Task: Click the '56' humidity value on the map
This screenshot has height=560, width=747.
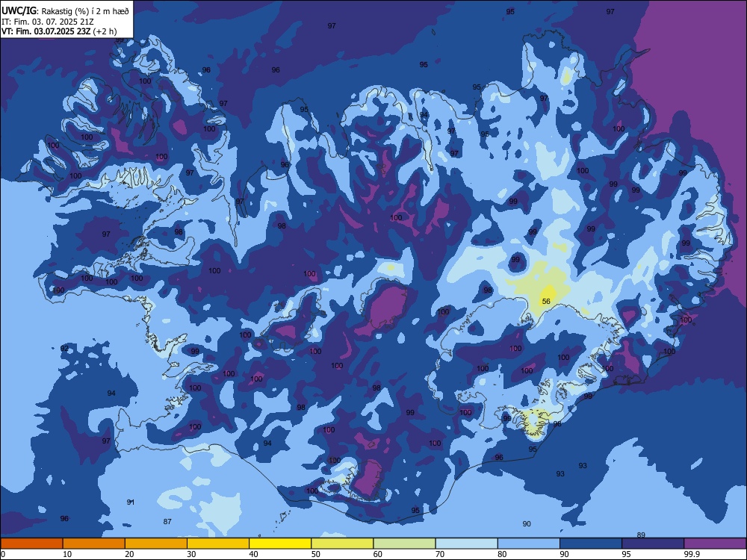Action: (546, 302)
